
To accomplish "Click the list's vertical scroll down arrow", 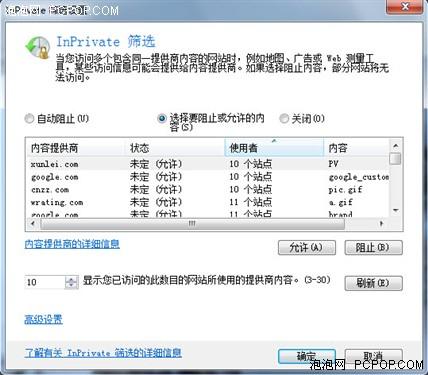I will click(396, 210).
